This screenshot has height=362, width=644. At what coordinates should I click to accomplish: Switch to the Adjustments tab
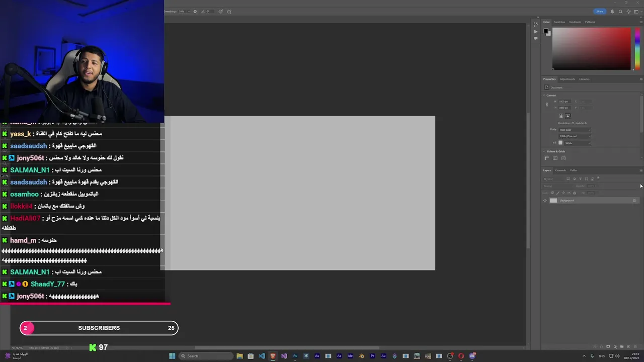coord(568,79)
